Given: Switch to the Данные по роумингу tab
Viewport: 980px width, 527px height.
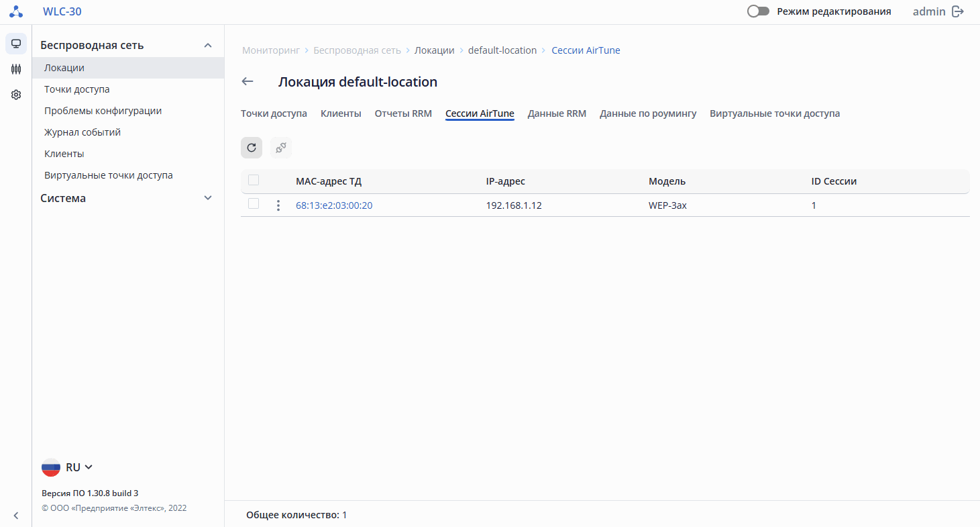Looking at the screenshot, I should point(648,113).
